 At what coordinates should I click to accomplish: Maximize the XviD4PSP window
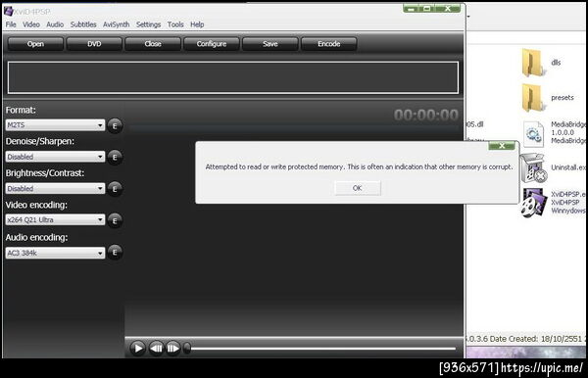(426, 8)
